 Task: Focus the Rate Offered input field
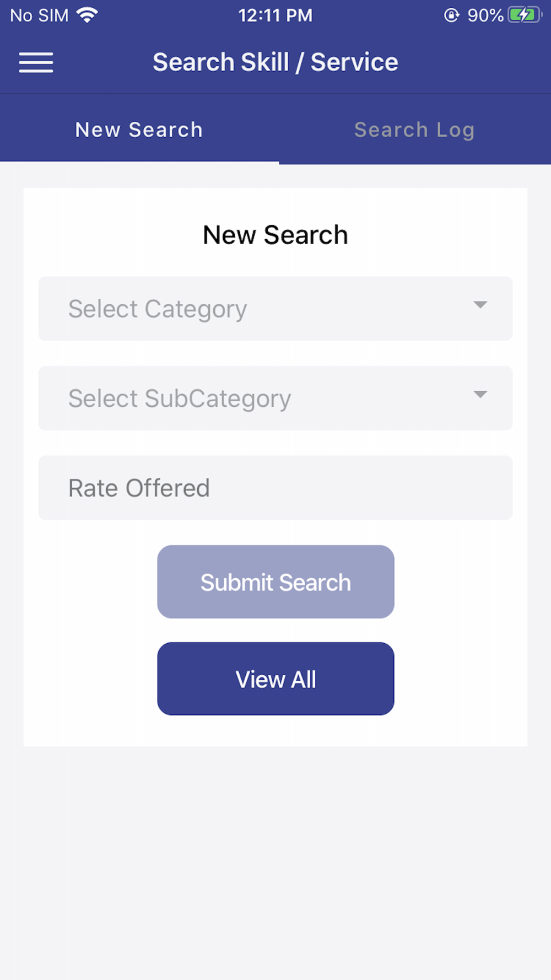275,488
